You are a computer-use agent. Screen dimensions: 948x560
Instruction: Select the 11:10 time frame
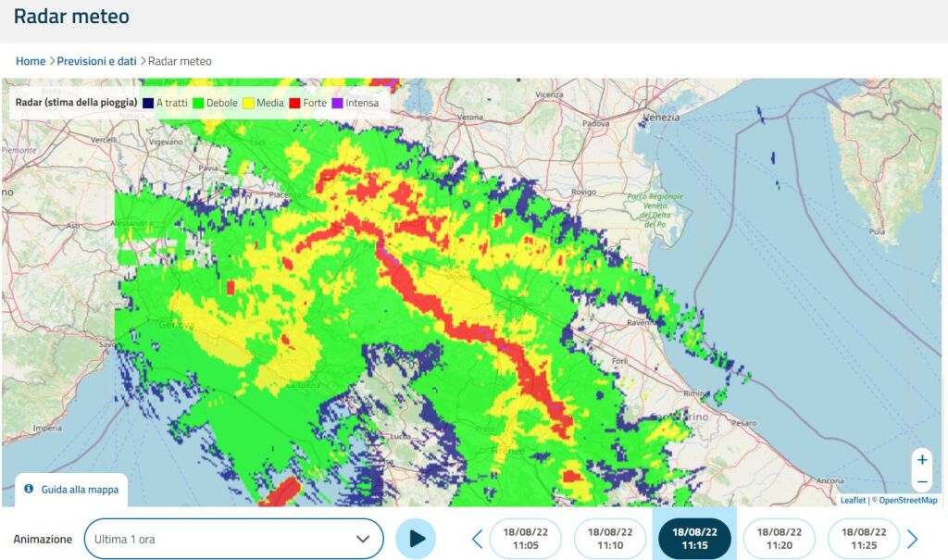610,539
